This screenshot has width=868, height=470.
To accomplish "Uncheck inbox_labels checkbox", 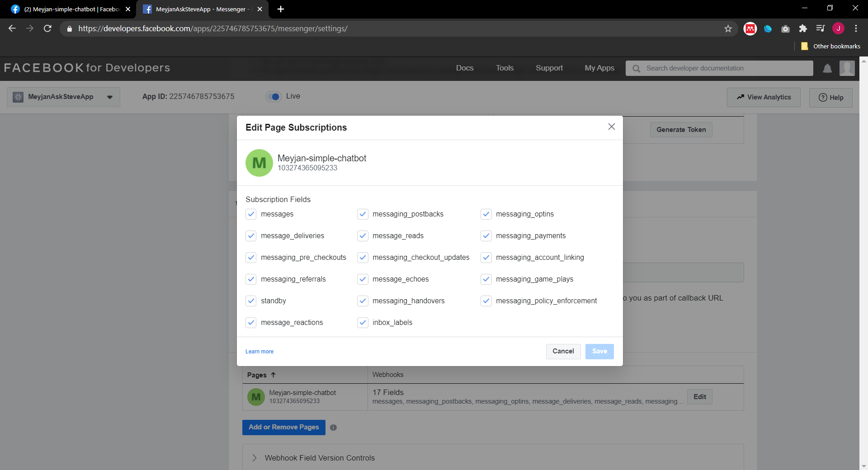I will point(363,322).
